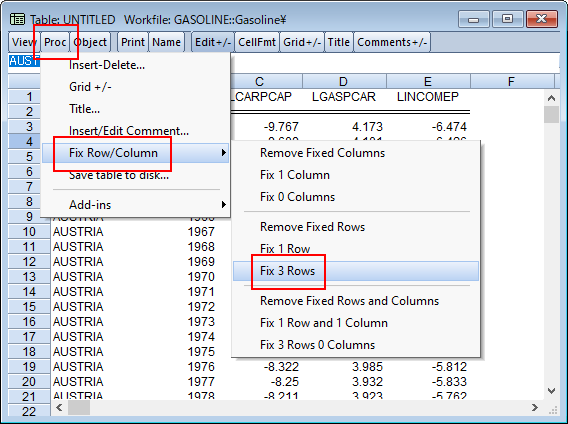
Task: Click the scroll up arrow
Action: [551, 98]
